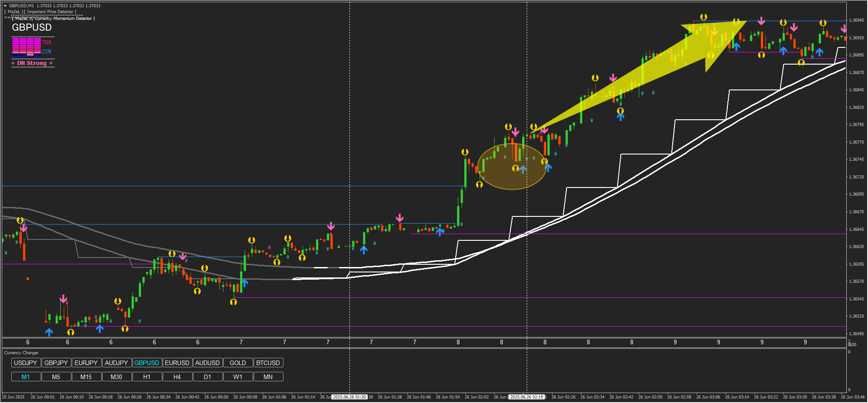Click the "26 Jun 02:34" time label
Viewport: 868px width, 403px height.
click(x=592, y=397)
